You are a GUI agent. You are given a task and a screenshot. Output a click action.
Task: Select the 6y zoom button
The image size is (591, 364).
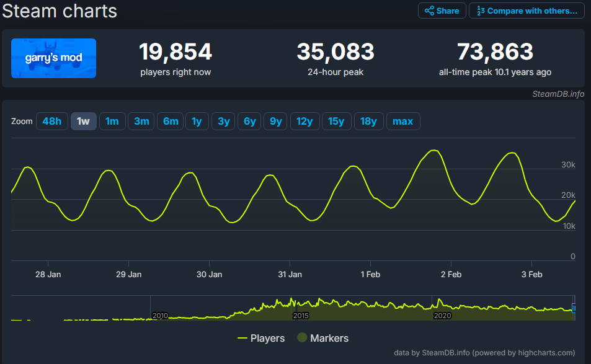[x=249, y=122]
